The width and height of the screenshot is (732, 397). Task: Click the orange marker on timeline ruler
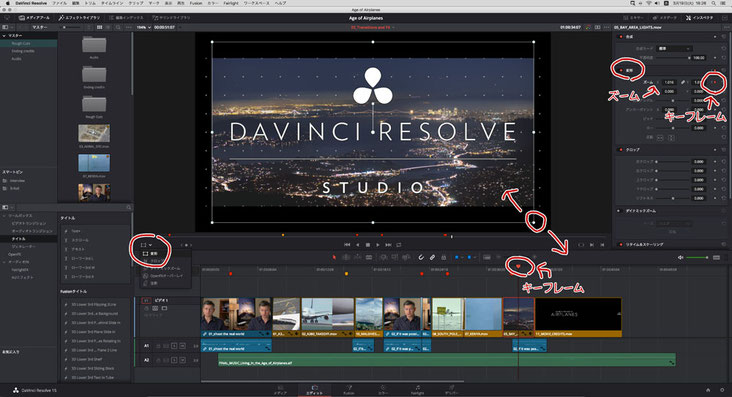[346, 274]
